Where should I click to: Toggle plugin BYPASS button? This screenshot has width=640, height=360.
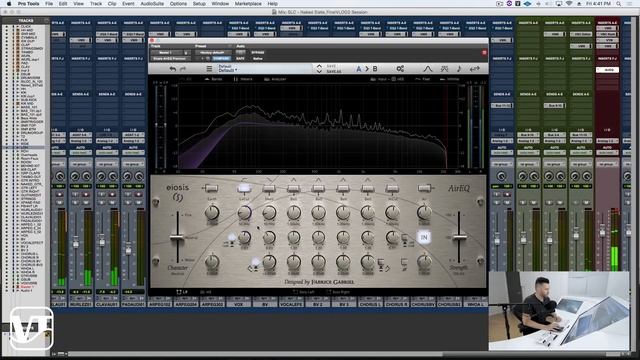[258, 52]
